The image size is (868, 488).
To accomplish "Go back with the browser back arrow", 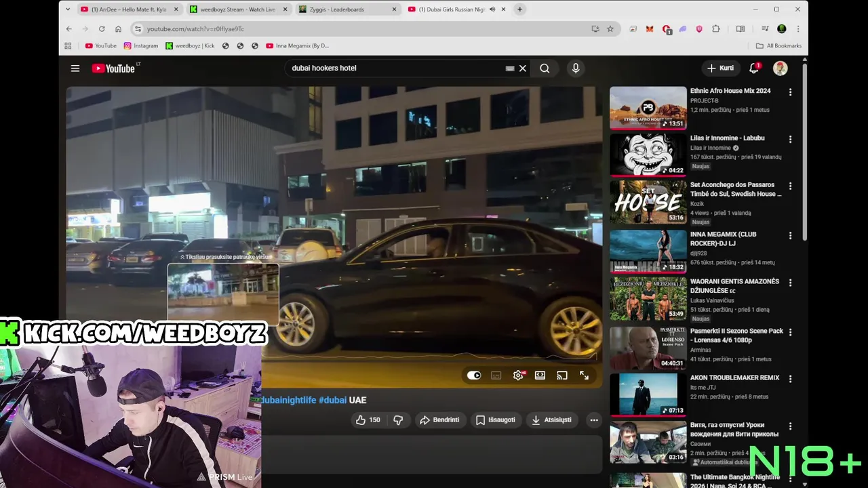I will coord(68,29).
